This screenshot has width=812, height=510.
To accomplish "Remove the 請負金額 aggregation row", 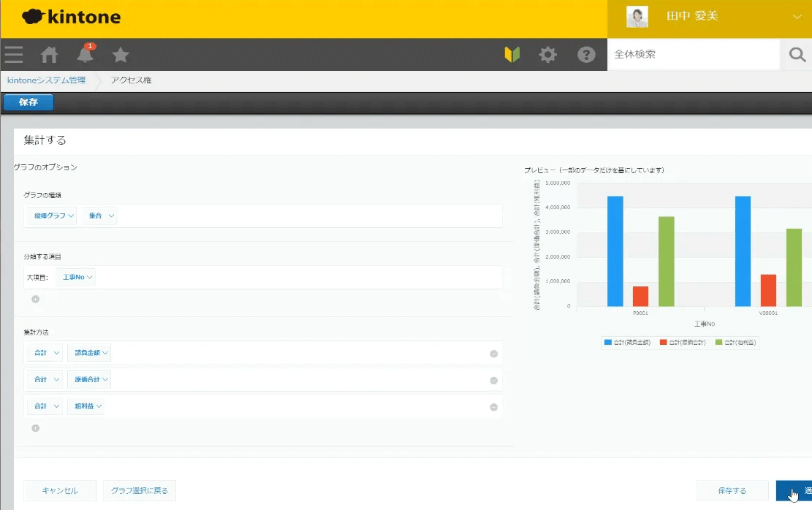I will tap(493, 354).
